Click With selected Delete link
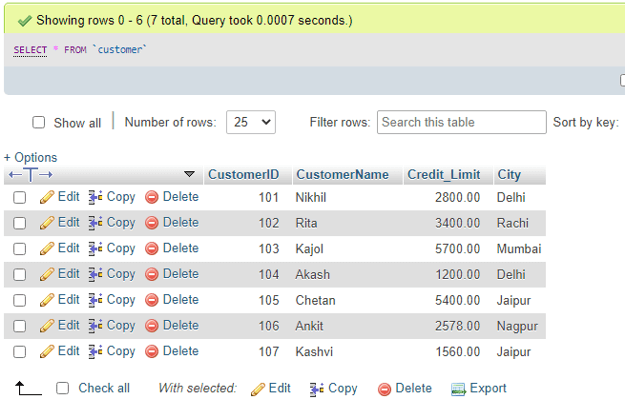 click(413, 388)
